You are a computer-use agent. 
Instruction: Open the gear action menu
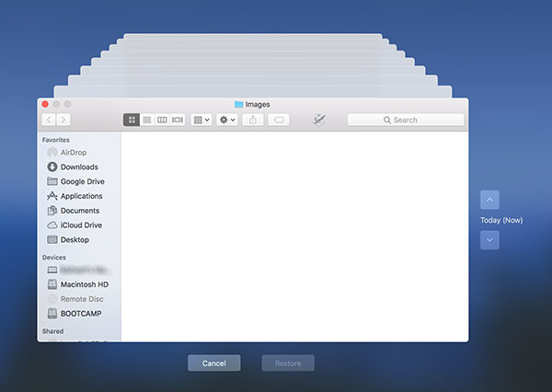(227, 120)
